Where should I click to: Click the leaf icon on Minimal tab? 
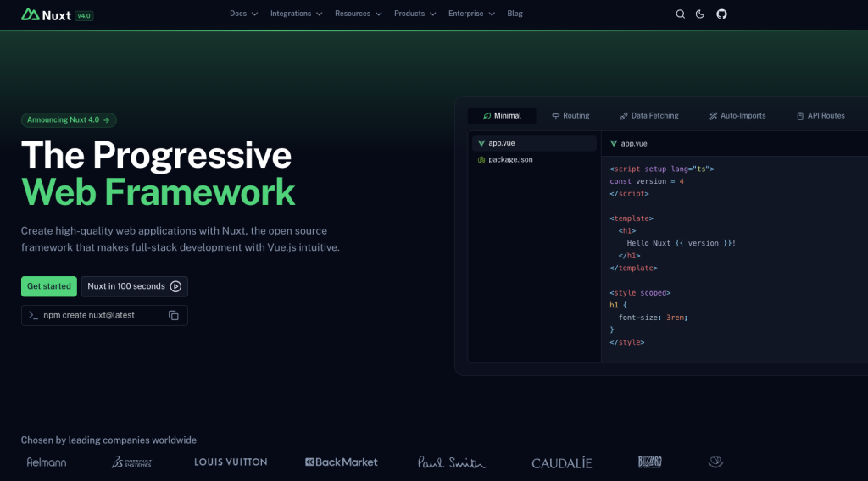pyautogui.click(x=487, y=116)
